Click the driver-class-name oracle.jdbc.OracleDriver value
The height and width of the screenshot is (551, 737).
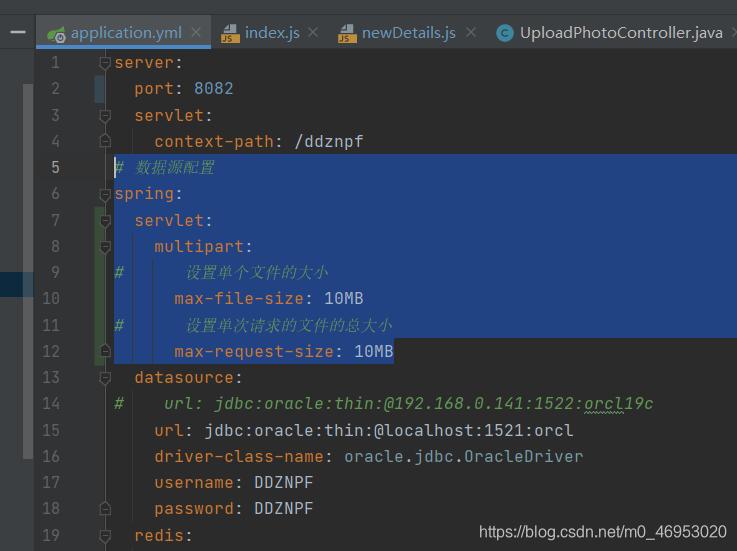pyautogui.click(x=463, y=457)
